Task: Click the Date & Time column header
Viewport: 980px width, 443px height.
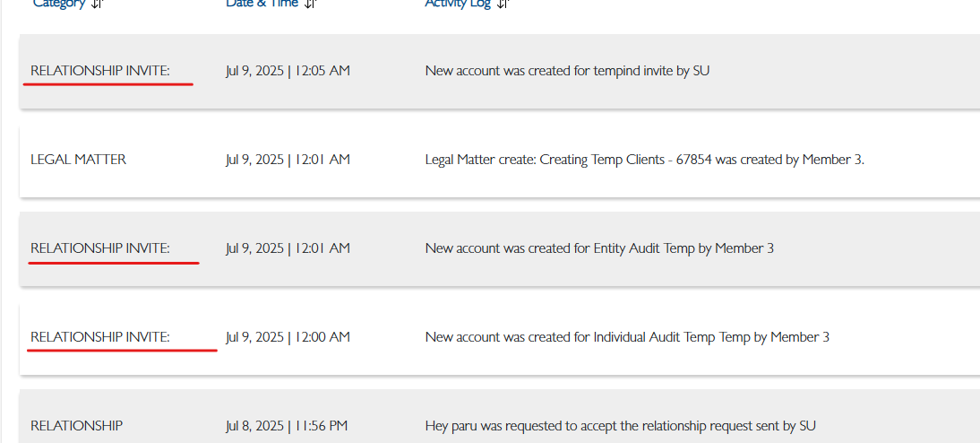Action: [263, 3]
